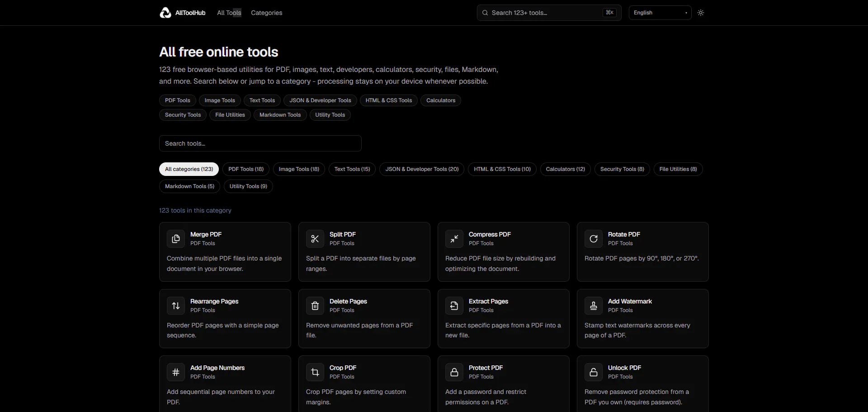
Task: Filter by Markdown Tools (5)
Action: (189, 186)
